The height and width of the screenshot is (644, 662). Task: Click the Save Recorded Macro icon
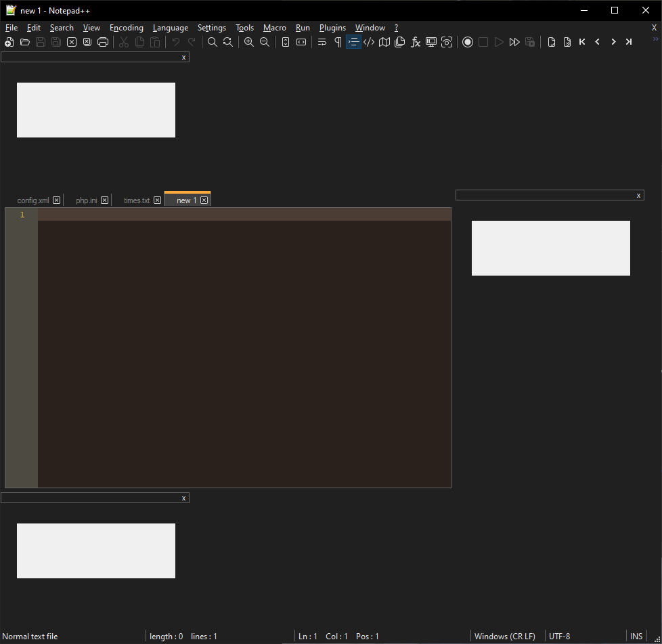coord(530,42)
